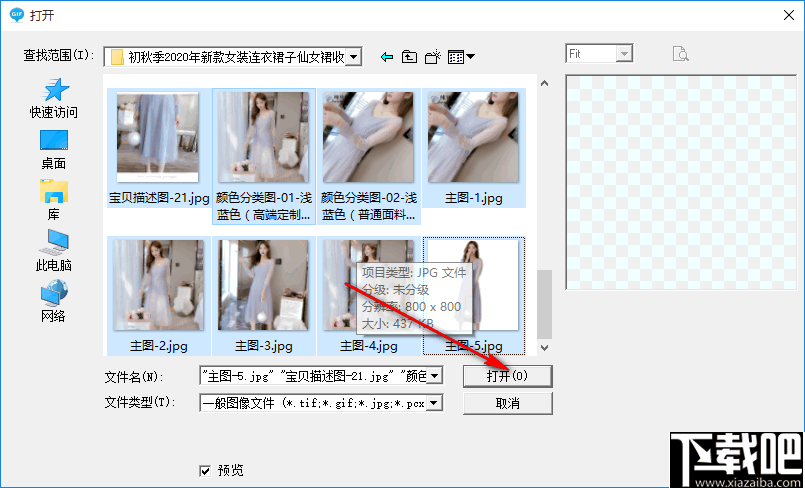Select thumbnail 宝贝描述图-21.jpg
This screenshot has height=488, width=805.
click(158, 139)
